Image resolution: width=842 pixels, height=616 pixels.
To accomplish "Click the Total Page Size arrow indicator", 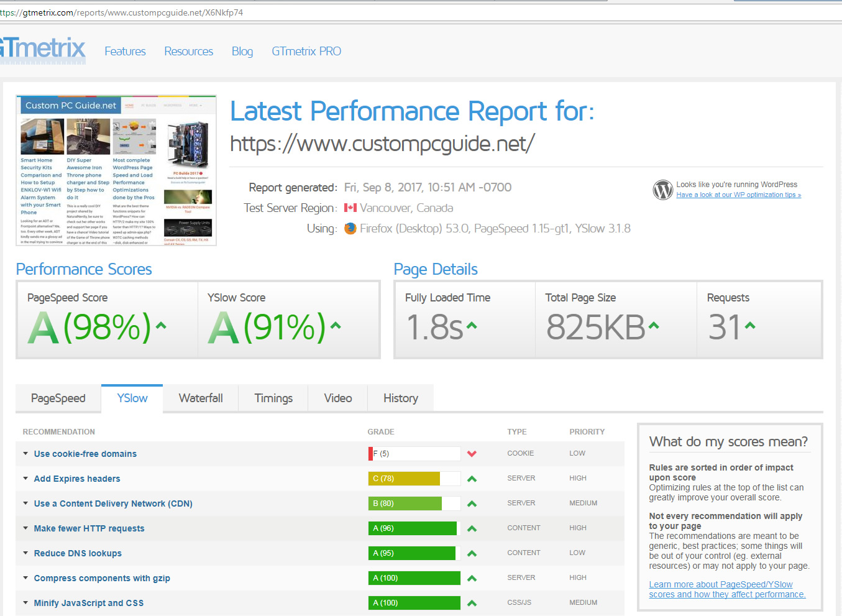I will tap(654, 325).
